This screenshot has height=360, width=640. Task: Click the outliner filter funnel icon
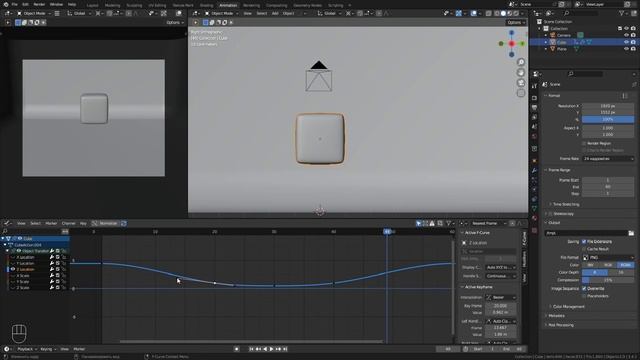622,13
